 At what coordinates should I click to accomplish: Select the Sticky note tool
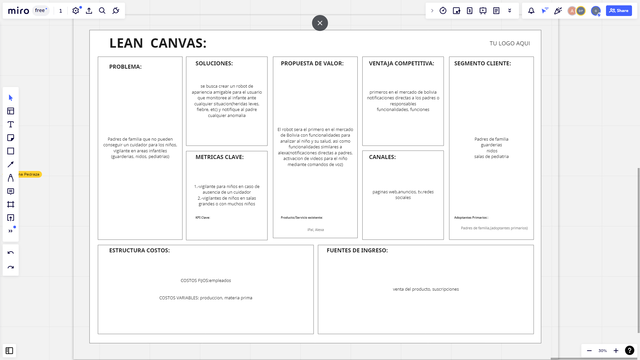pos(11,138)
